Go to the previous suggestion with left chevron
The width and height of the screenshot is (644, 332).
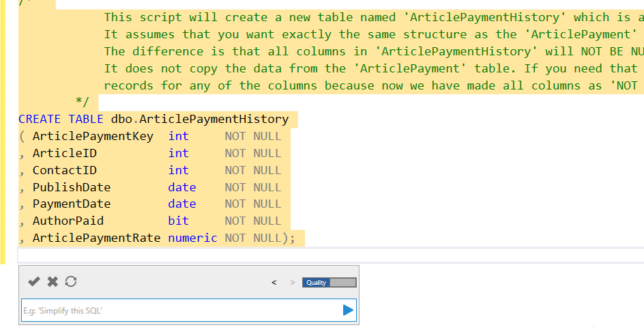click(x=274, y=283)
